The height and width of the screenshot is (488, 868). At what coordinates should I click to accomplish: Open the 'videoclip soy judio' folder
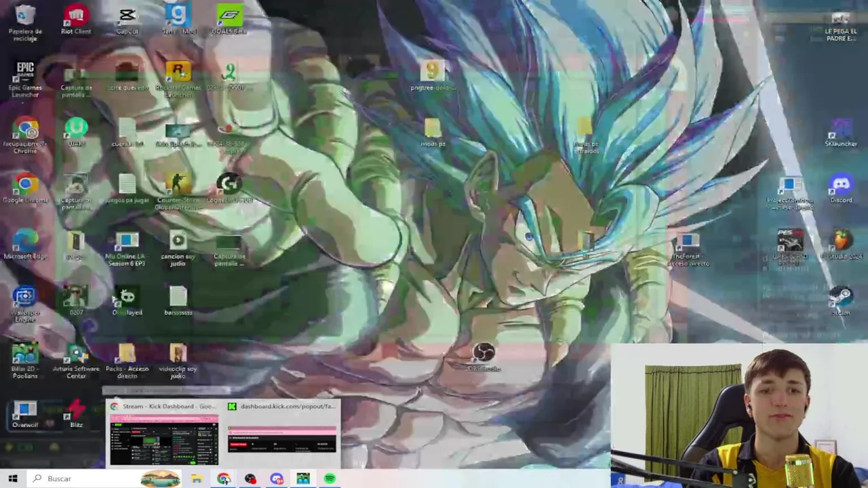click(178, 361)
